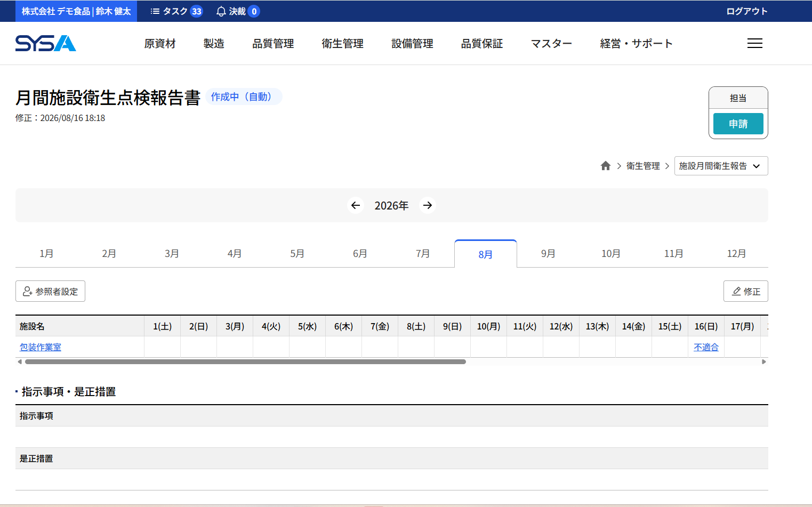This screenshot has width=812, height=507.
Task: Select the 12月 tab
Action: tap(737, 254)
